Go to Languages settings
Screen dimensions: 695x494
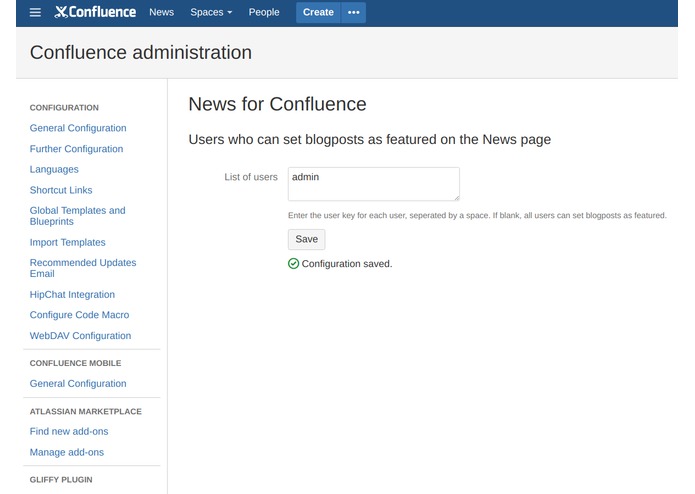coord(54,169)
